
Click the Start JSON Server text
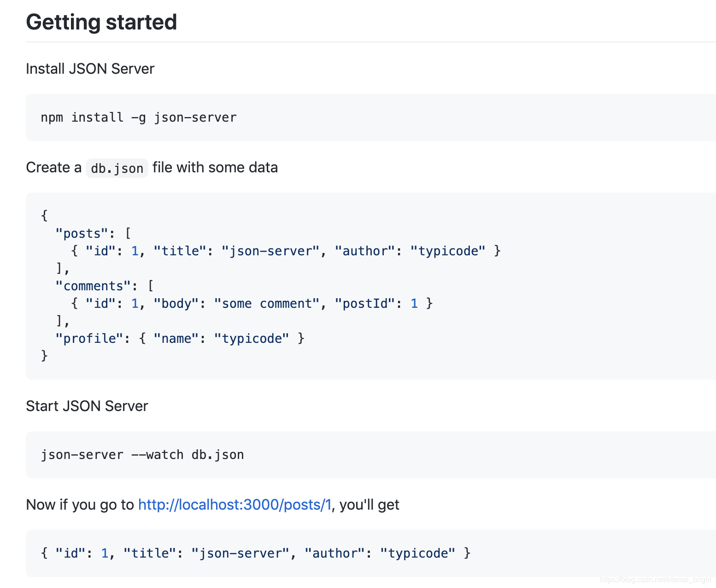(87, 406)
